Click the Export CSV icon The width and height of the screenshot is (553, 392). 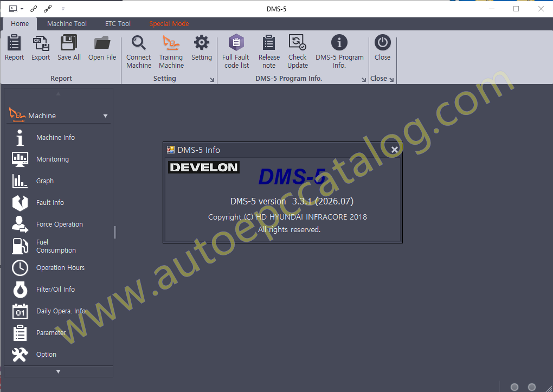[41, 48]
